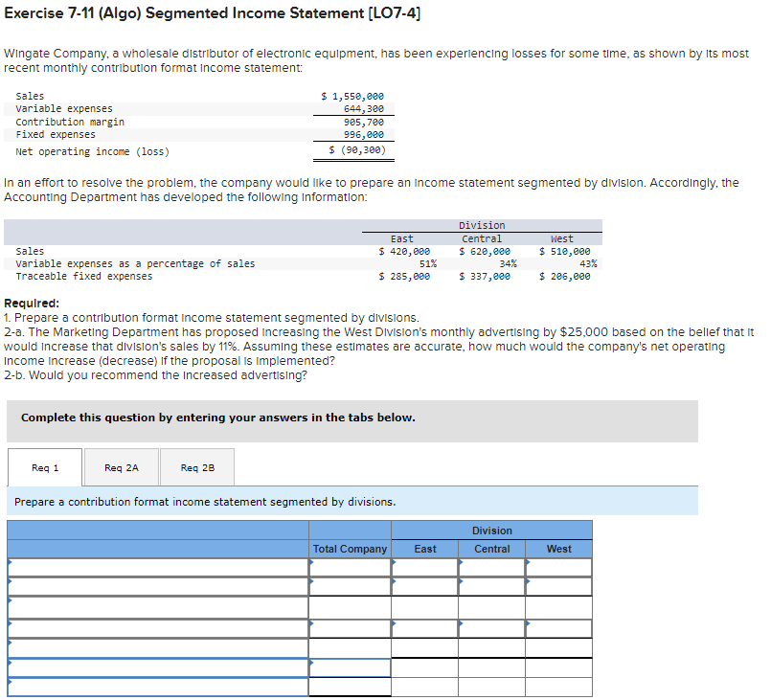Open the Central dropdown in the first row
Viewport: 771px width, 700px height.
(460, 565)
